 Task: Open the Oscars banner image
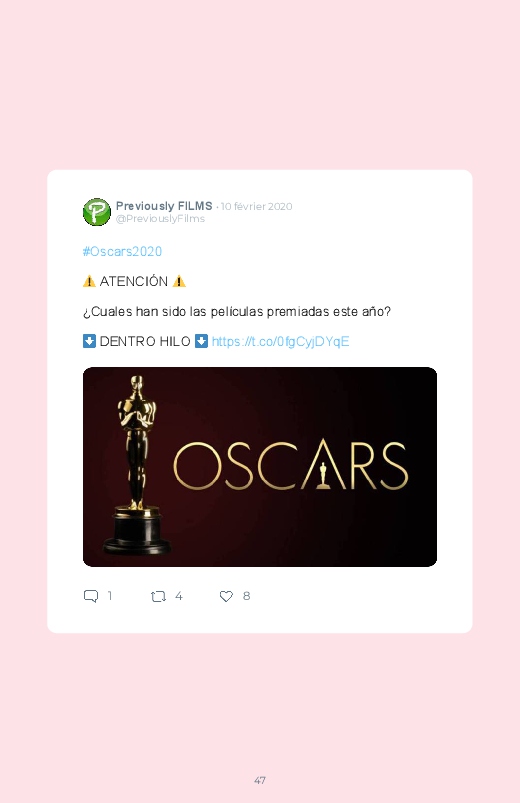coord(260,467)
